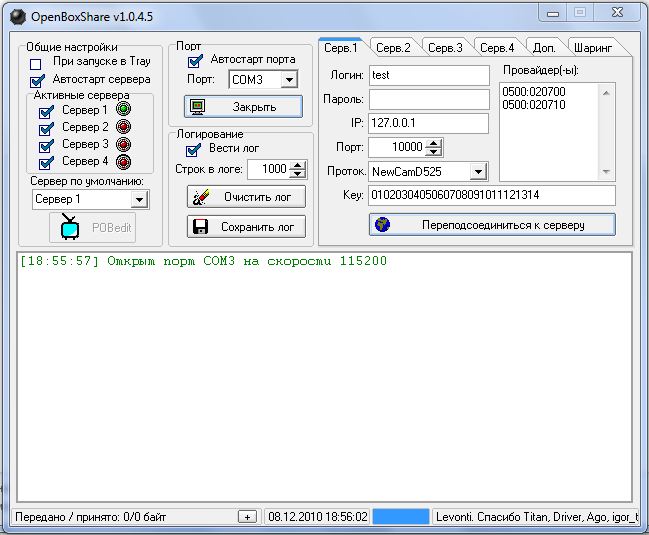
Task: Click the TV icon on POBedit button
Action: (x=70, y=227)
